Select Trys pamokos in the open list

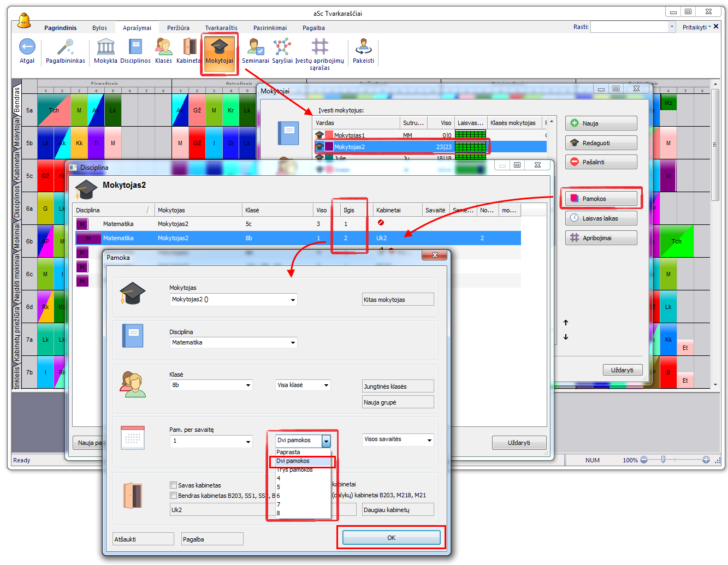coord(295,469)
